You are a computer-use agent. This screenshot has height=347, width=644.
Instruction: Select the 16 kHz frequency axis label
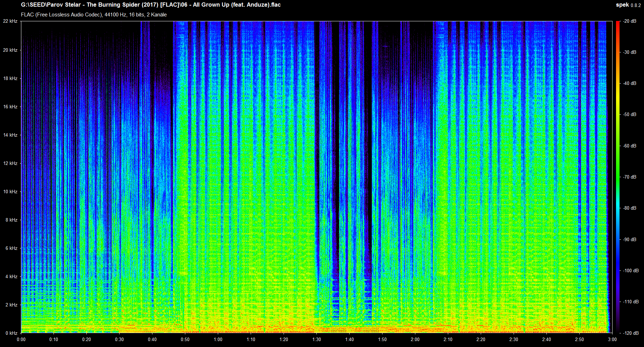click(x=10, y=107)
